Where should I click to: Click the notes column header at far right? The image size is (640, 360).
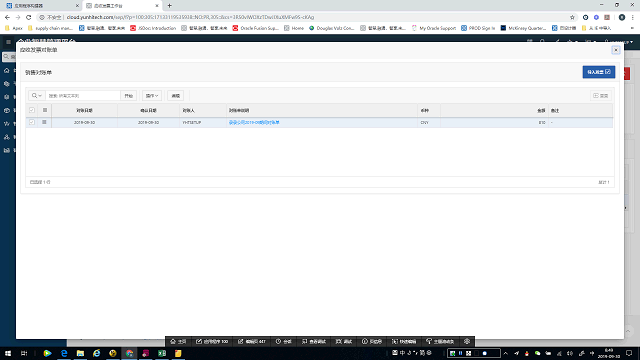click(x=580, y=111)
